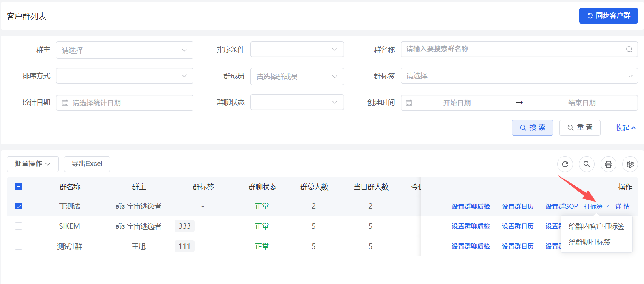Click the 搜索 button

[532, 128]
